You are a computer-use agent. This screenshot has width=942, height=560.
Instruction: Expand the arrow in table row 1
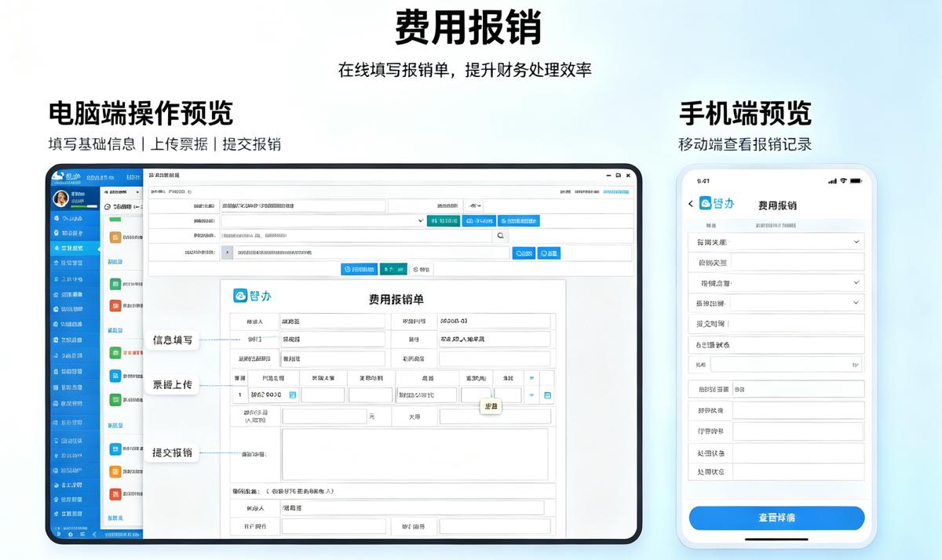[x=531, y=395]
